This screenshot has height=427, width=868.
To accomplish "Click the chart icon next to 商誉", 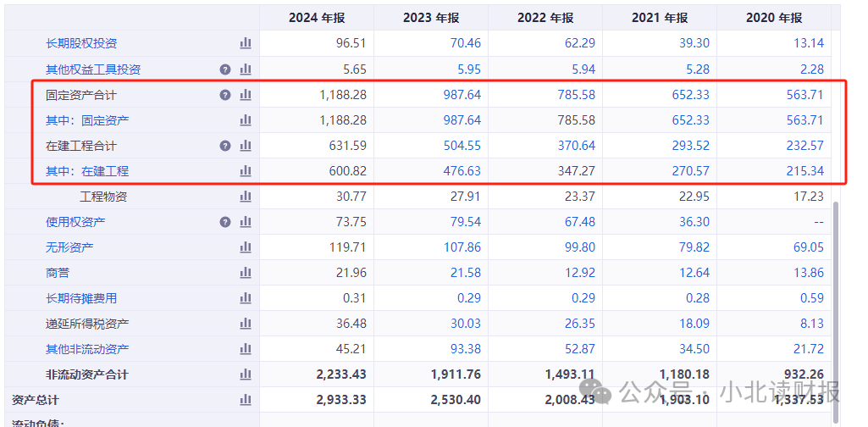I will [x=246, y=273].
